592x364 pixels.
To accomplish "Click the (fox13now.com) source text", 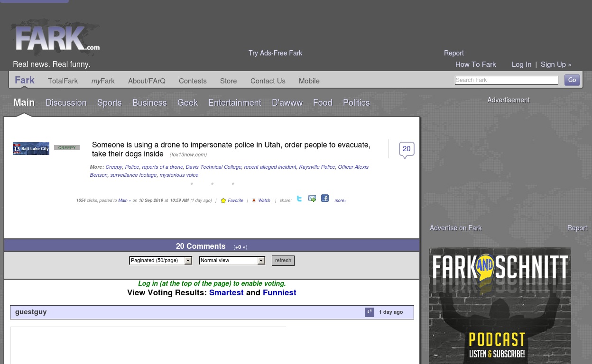I will [x=188, y=155].
